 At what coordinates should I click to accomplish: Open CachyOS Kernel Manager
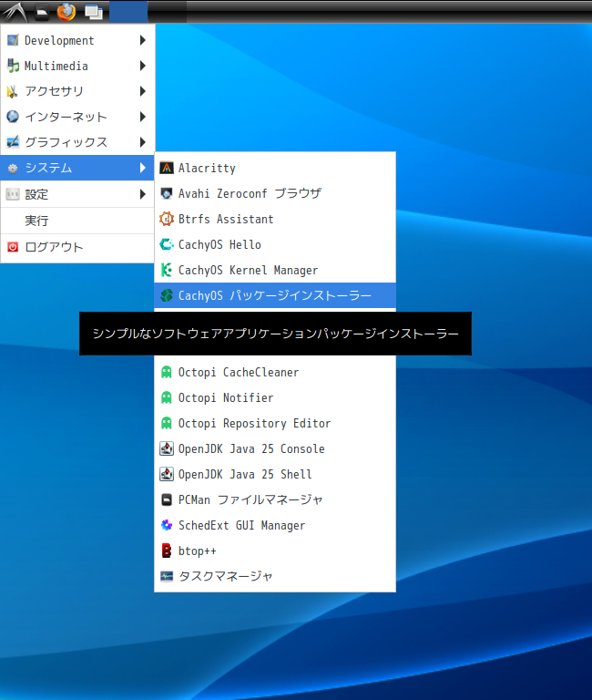click(x=275, y=270)
